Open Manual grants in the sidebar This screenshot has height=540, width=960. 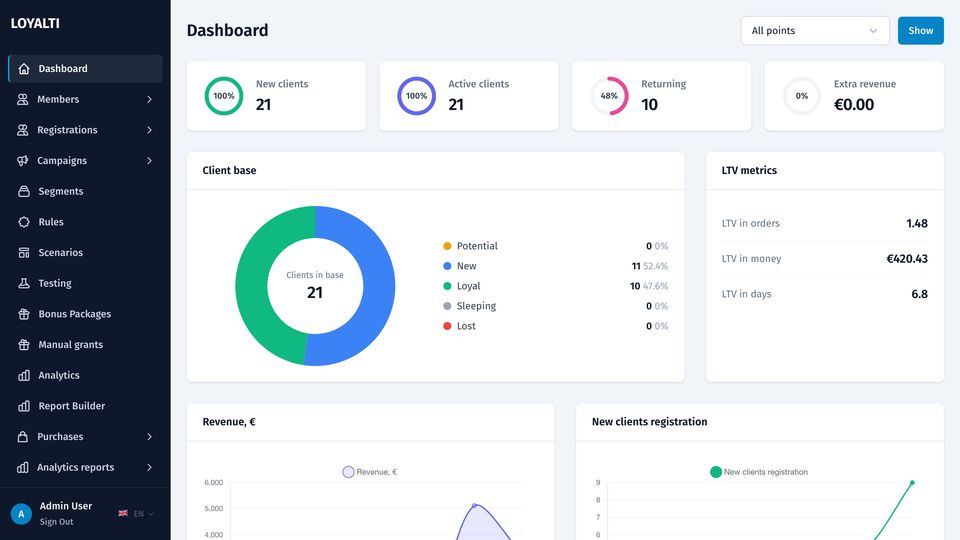pos(85,344)
